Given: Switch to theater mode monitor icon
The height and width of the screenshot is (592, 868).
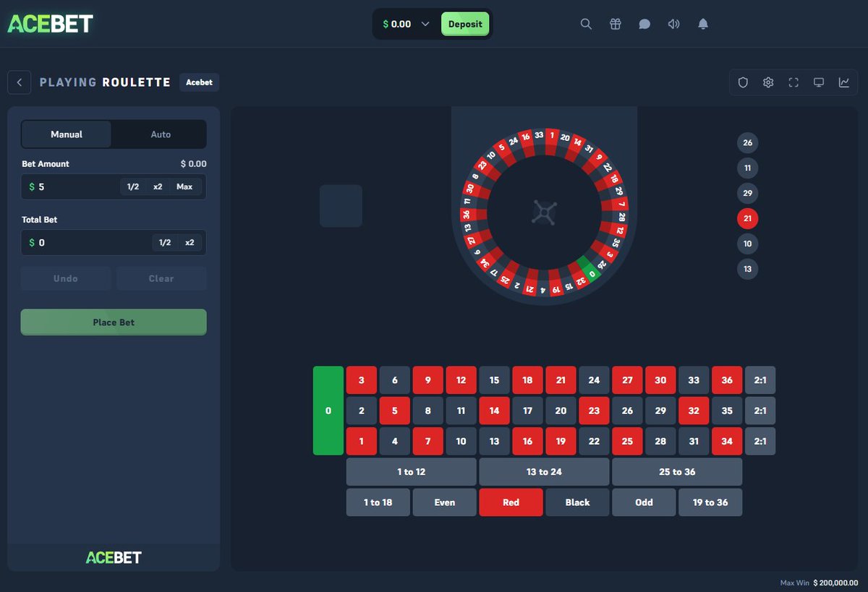Looking at the screenshot, I should 819,82.
